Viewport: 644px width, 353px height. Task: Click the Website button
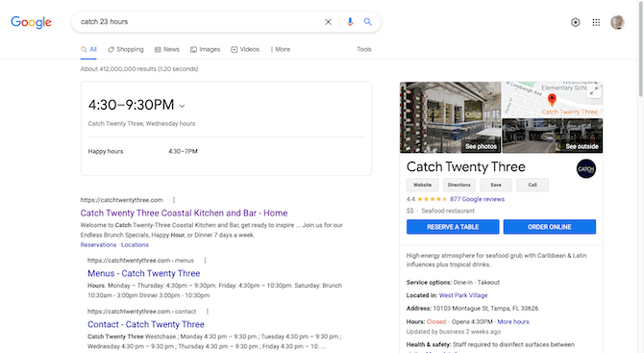(x=423, y=185)
